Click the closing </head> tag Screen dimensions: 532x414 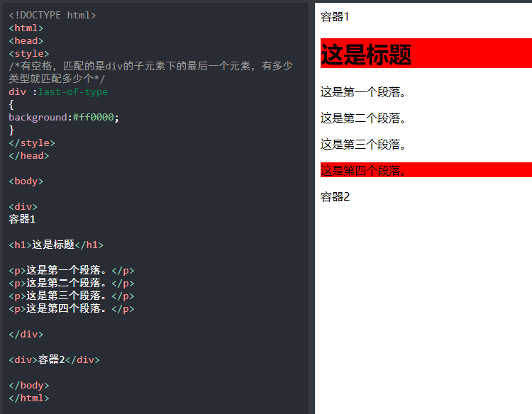pyautogui.click(x=29, y=156)
